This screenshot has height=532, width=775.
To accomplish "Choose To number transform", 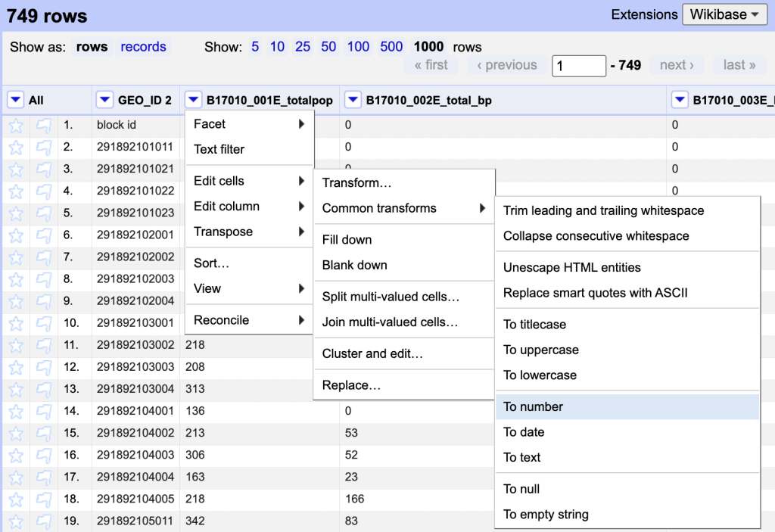I will click(x=533, y=407).
